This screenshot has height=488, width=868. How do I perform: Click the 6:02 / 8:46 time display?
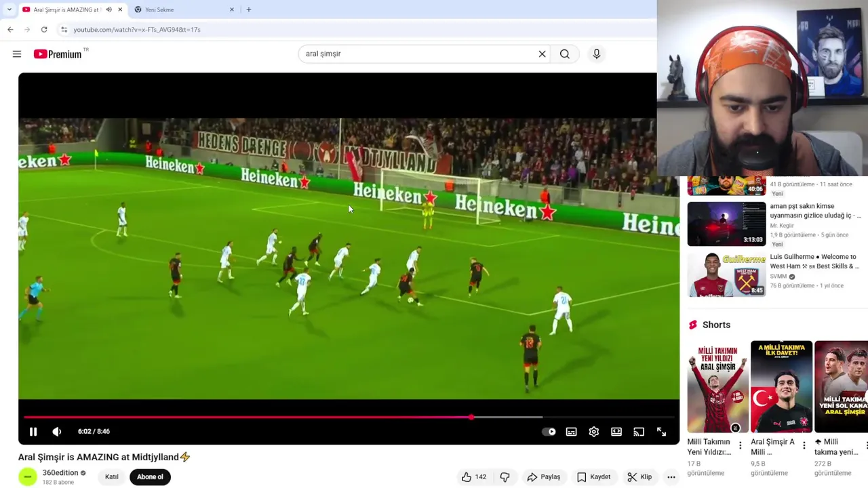[94, 432]
